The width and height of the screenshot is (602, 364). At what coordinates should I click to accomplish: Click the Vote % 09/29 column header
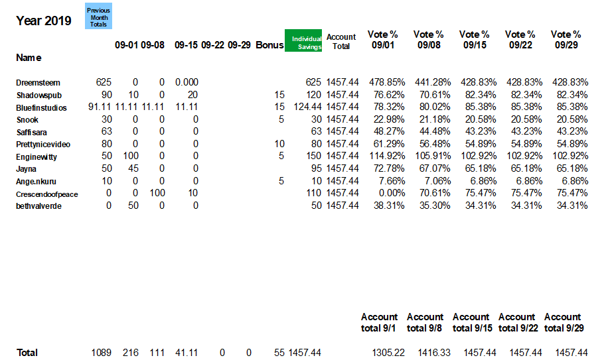coord(565,40)
